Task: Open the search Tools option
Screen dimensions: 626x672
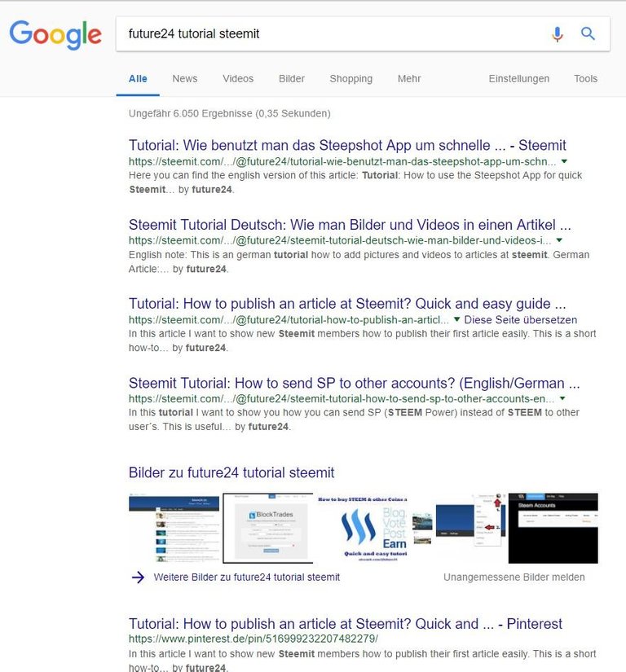Action: 586,79
